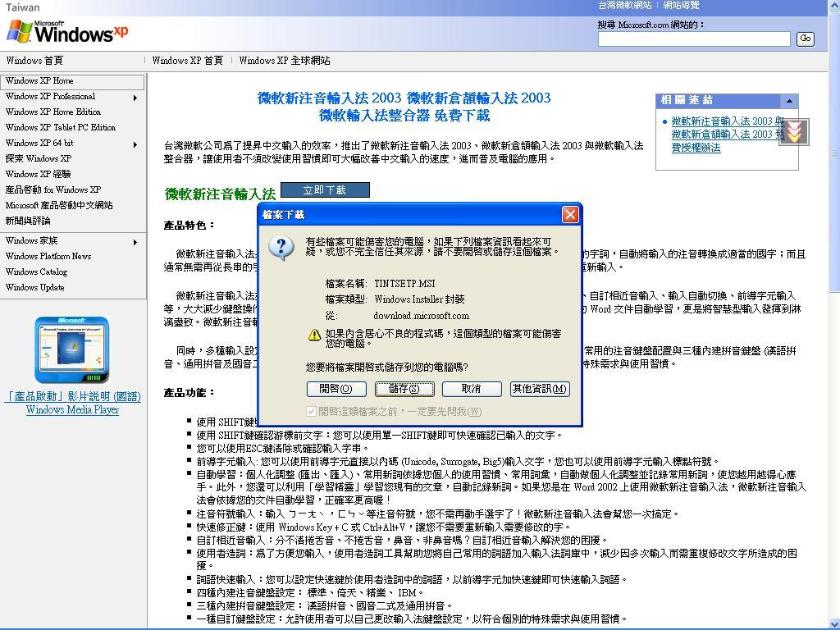Click the Microsoft.com search input field
This screenshot has width=840, height=630.
pos(694,39)
